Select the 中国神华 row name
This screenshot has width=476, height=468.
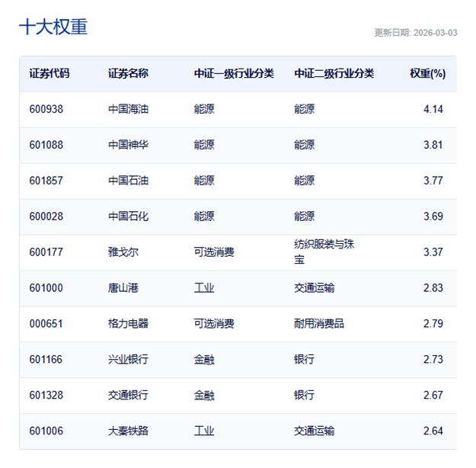click(x=128, y=145)
